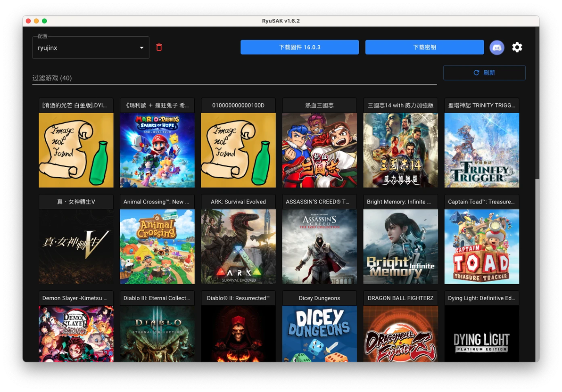Click the title Dicey Dungeons
The width and height of the screenshot is (562, 392).
pos(319,298)
